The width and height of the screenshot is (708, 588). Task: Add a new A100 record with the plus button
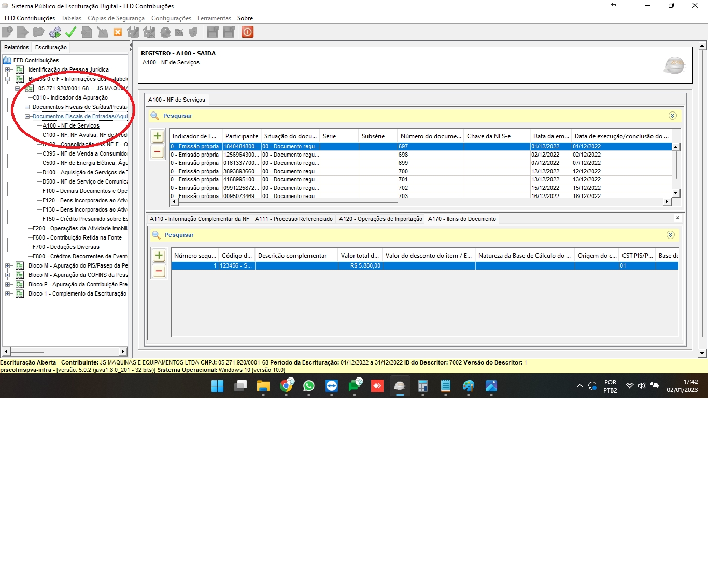[158, 136]
